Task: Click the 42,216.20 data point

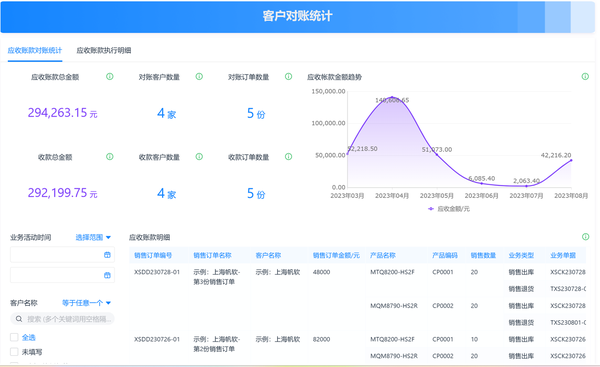Action: 571,160
